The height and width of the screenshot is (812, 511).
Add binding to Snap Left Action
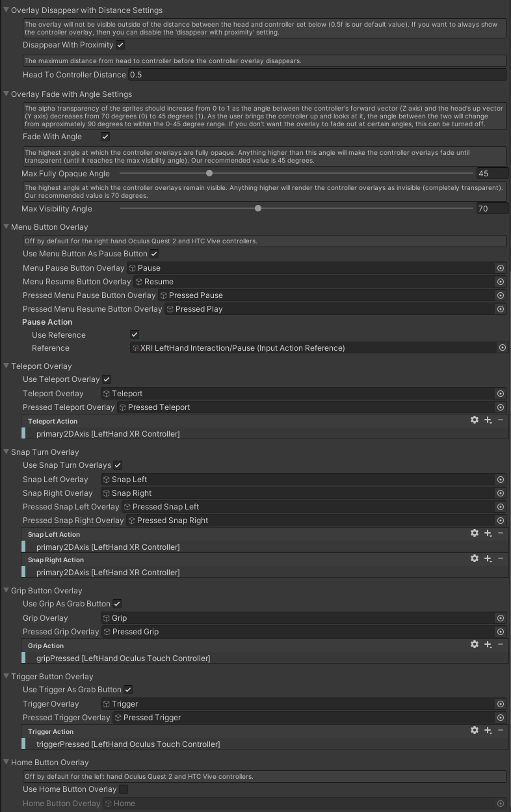tap(488, 534)
